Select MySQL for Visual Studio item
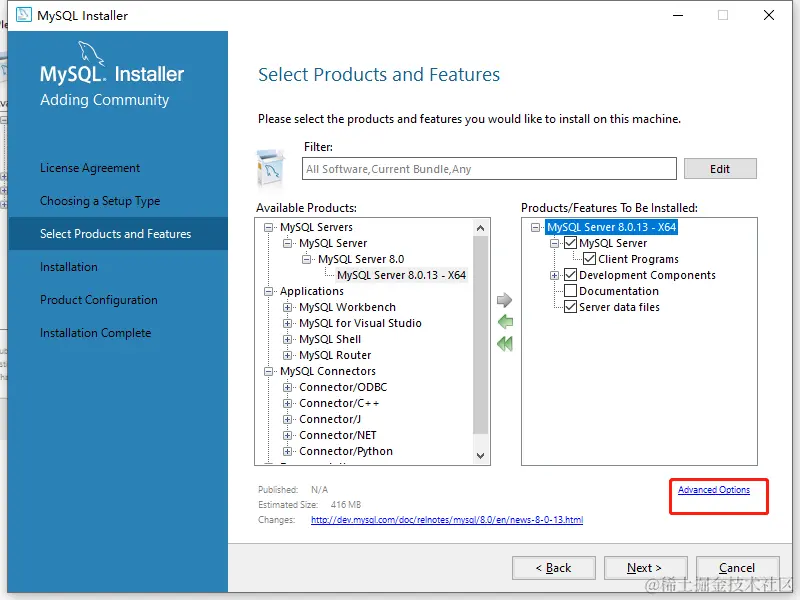 [360, 323]
